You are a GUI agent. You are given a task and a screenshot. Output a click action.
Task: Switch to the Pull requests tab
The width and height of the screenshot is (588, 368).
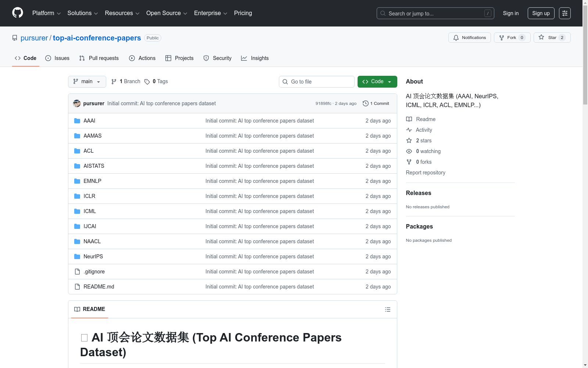[99, 58]
